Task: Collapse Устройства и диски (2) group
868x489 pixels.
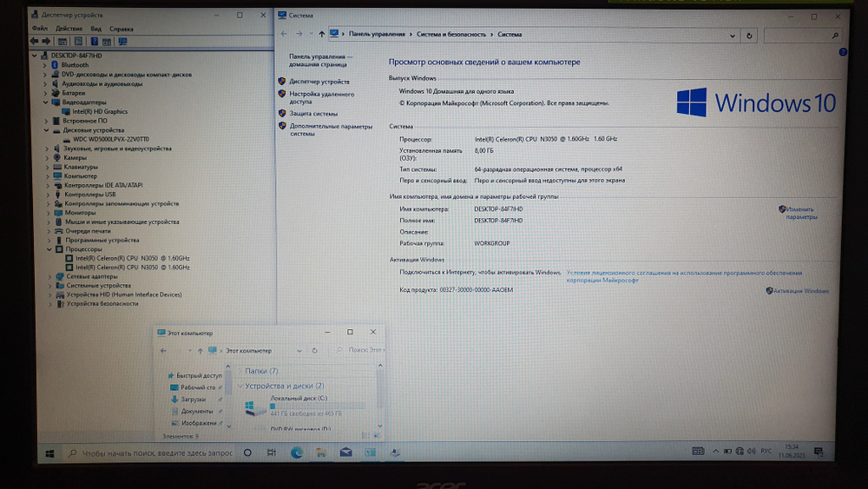Action: click(240, 386)
